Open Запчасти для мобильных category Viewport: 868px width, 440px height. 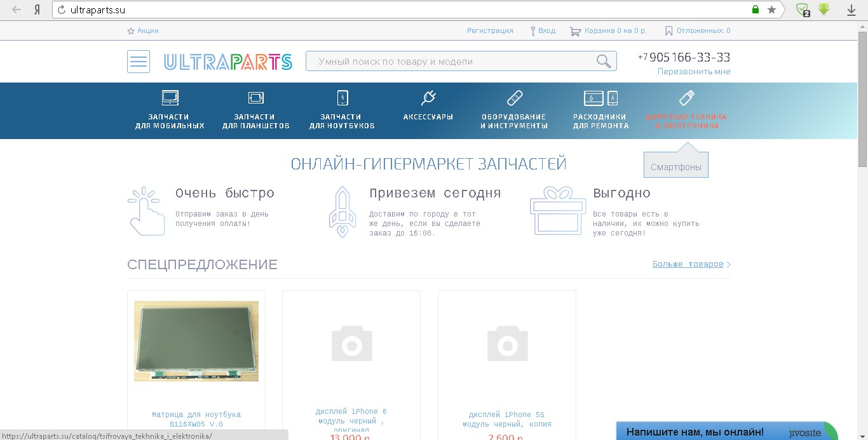tap(170, 109)
